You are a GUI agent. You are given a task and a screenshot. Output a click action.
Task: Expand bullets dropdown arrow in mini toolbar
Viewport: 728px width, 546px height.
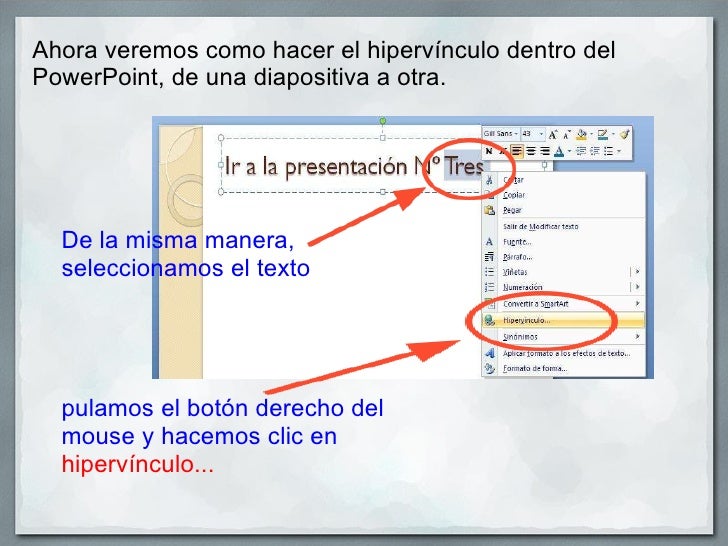[619, 151]
